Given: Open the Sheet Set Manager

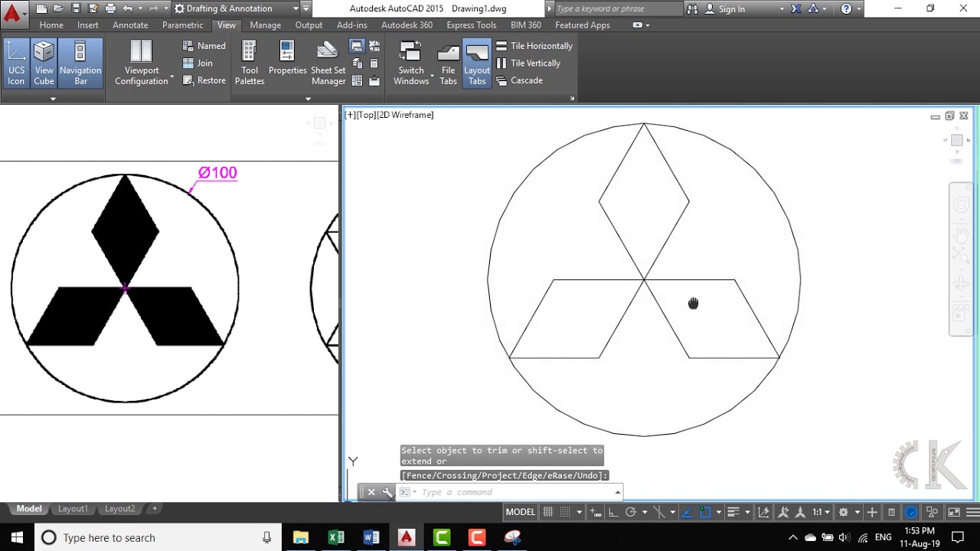Looking at the screenshot, I should pos(328,64).
